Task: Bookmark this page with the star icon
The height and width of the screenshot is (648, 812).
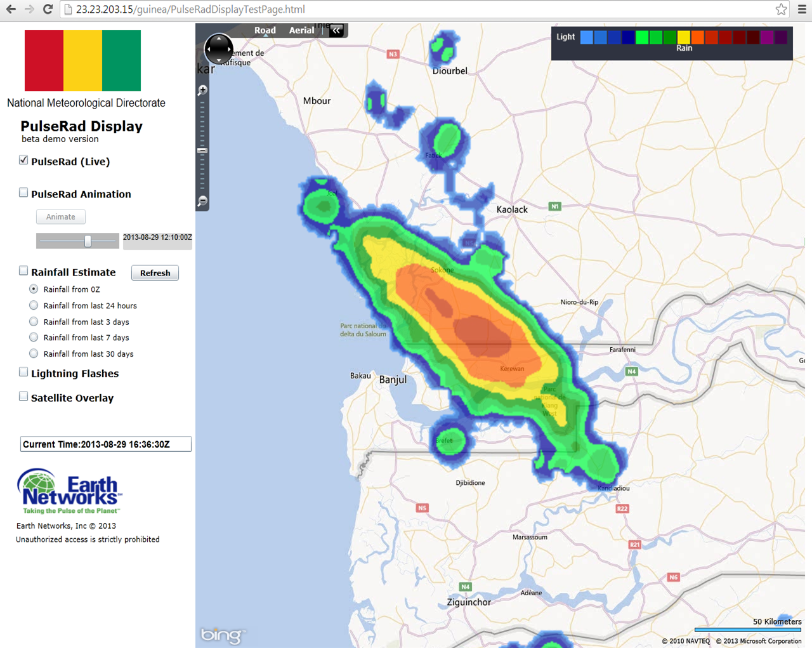Action: pos(781,9)
